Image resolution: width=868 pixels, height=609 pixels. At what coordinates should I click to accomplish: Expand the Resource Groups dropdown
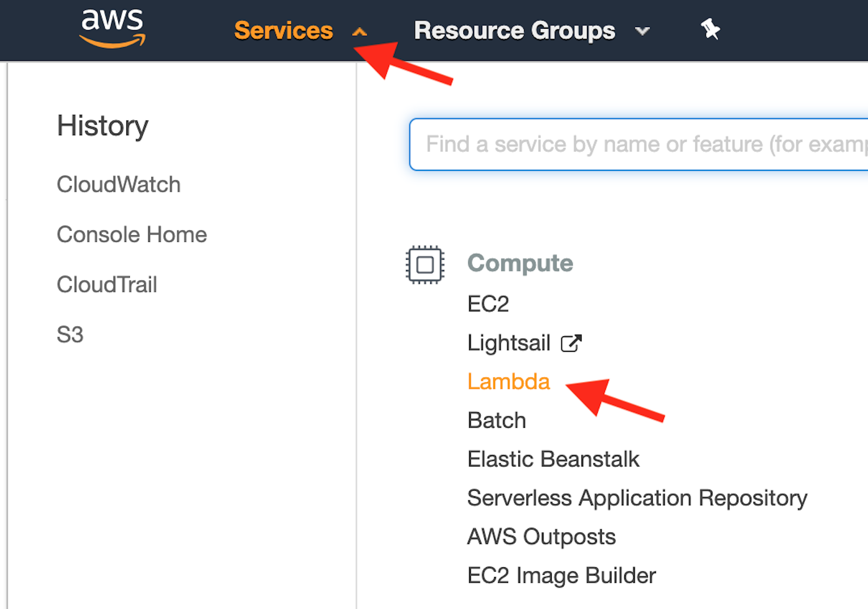642,31
